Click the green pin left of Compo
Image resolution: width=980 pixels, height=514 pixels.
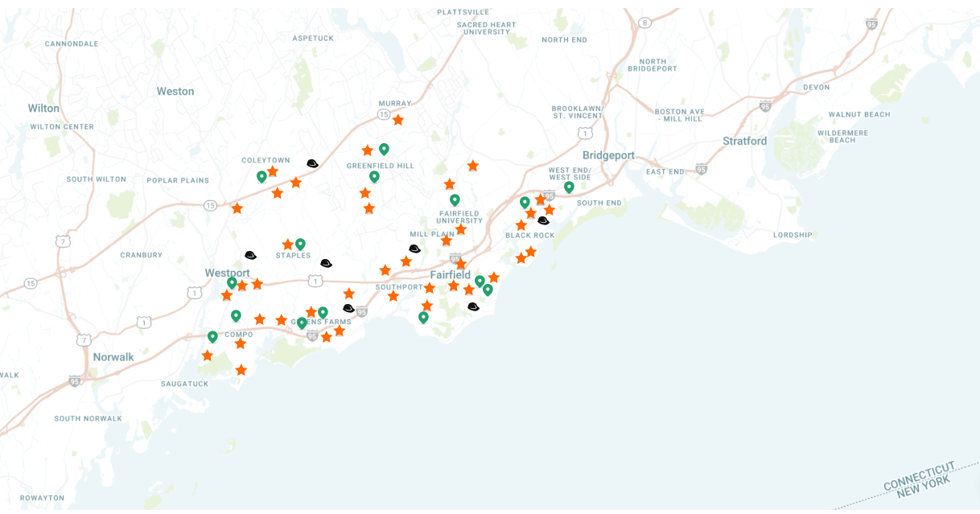click(212, 337)
